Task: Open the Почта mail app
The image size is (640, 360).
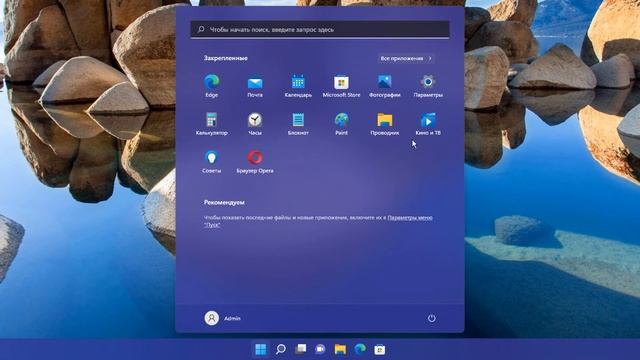Action: 255,86
